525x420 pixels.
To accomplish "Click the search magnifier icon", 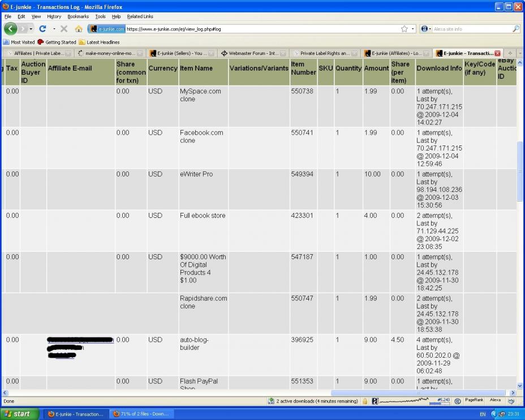I will pyautogui.click(x=515, y=29).
